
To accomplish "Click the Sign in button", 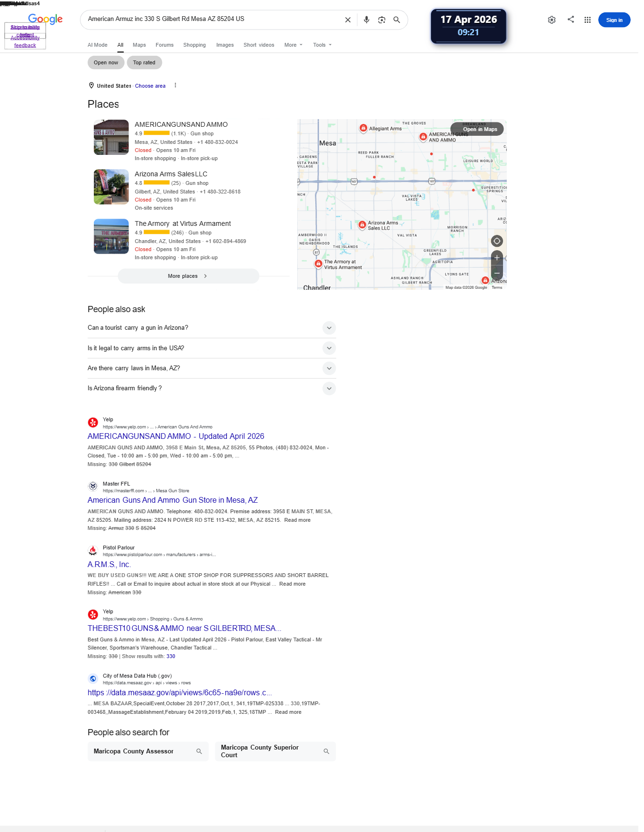I will [x=614, y=20].
